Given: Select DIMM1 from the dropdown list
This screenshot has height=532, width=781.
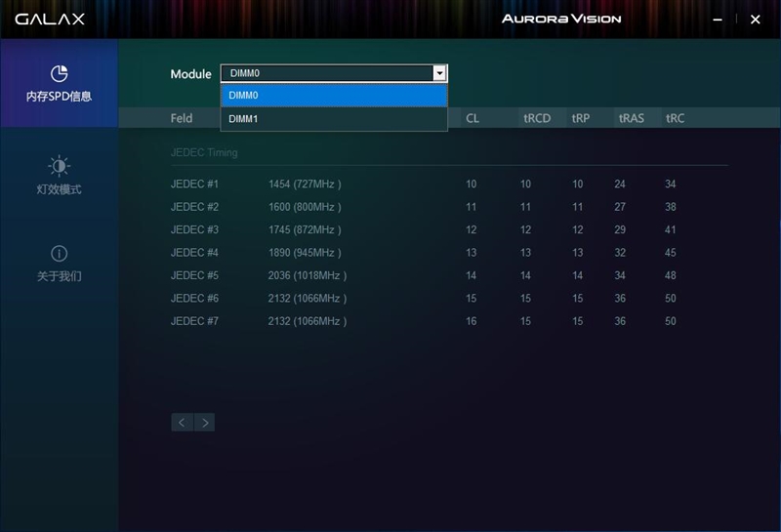Looking at the screenshot, I should [x=334, y=119].
